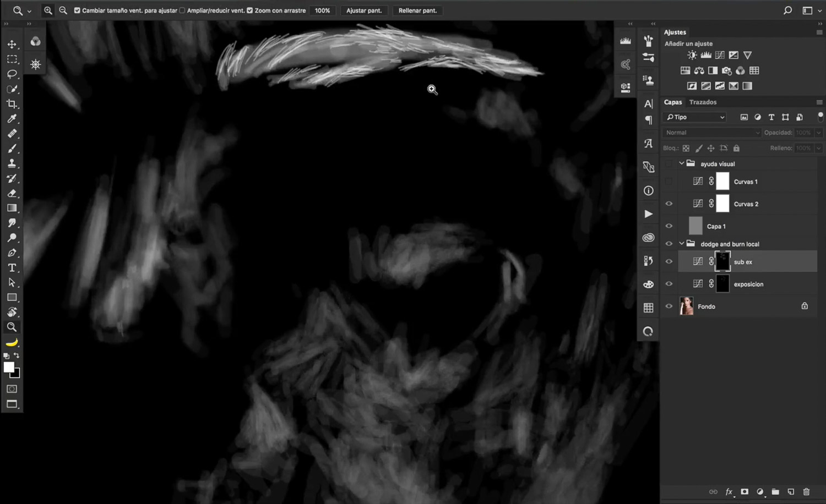Select the sub ex layer mask thumbnail
This screenshot has height=504, width=826.
(x=722, y=261)
